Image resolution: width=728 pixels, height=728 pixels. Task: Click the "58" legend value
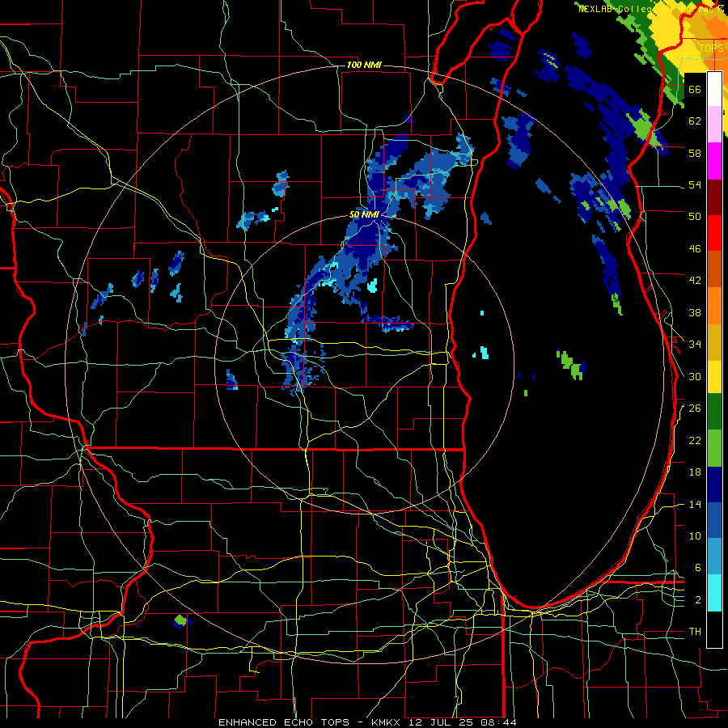[x=695, y=153]
